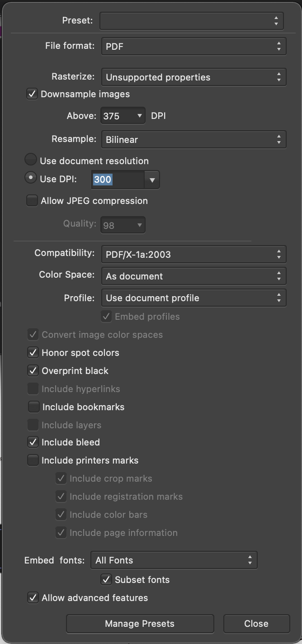Expand the Rasterize dropdown

coord(193,77)
